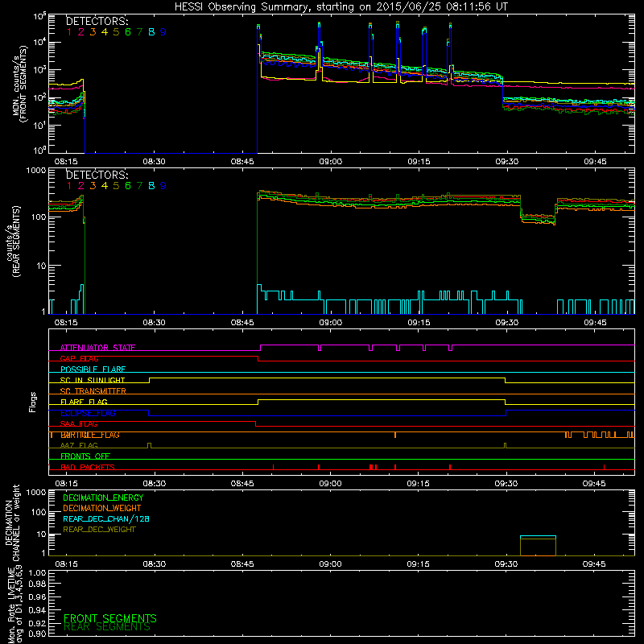Select cyan detector 8 legend in rear segments plot

(151, 186)
